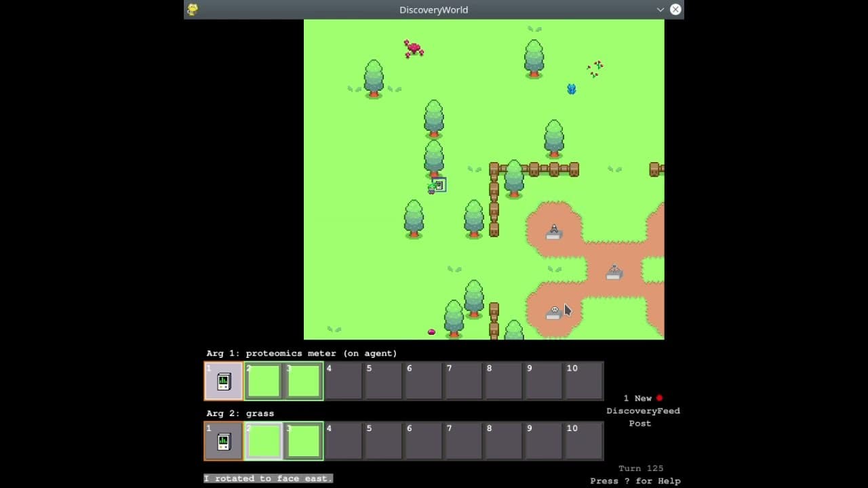Click the small scattered red flowers
Screen dimensions: 868x488
click(595, 68)
